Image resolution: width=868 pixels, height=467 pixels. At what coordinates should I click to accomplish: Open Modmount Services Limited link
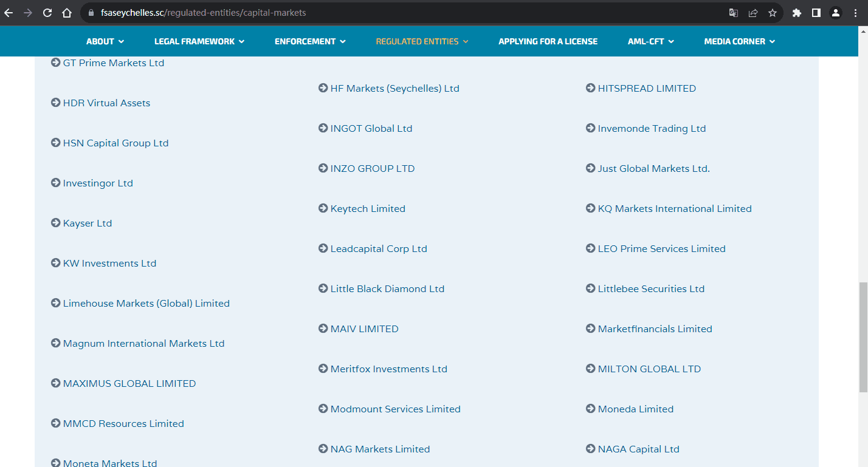[x=396, y=409]
